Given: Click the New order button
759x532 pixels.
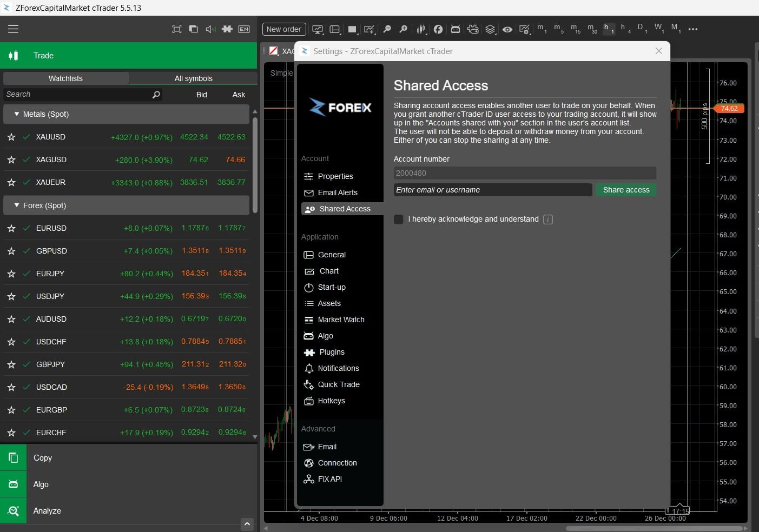Looking at the screenshot, I should tap(284, 29).
